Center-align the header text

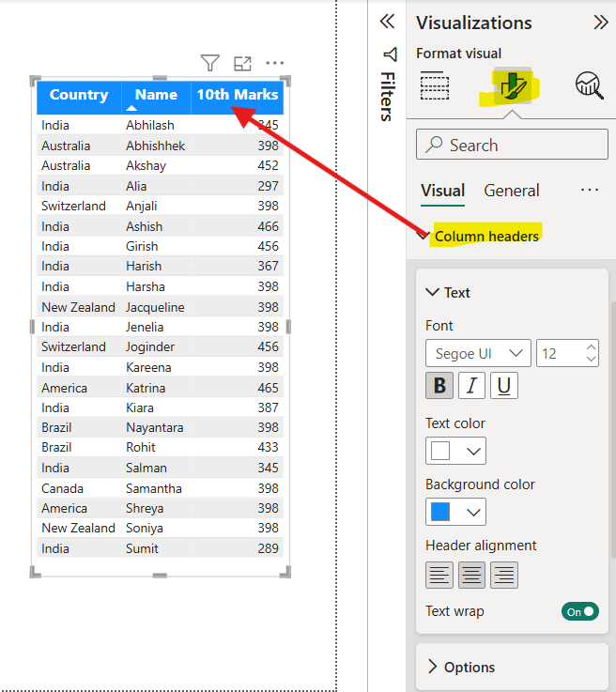(x=471, y=575)
